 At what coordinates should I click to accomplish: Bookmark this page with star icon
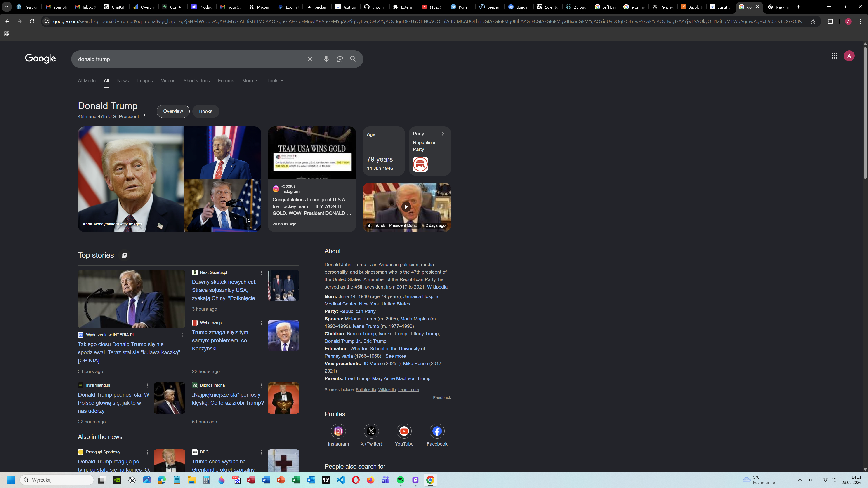(813, 21)
